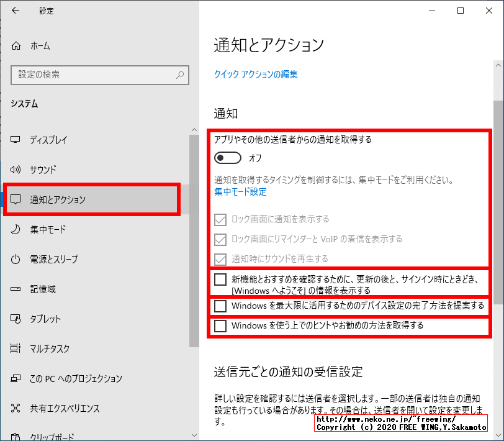Screen dimensions: 504x441
Task: Click the tablet icon for タブレット
Action: tap(16, 319)
